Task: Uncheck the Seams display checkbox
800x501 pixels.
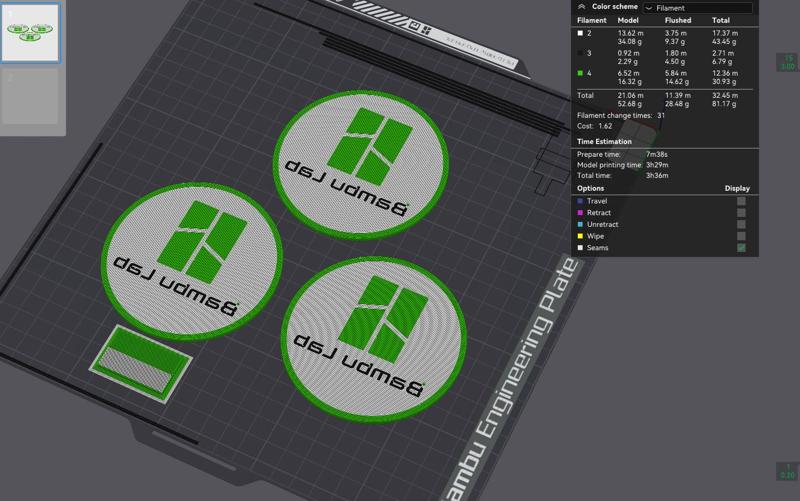Action: tap(741, 247)
